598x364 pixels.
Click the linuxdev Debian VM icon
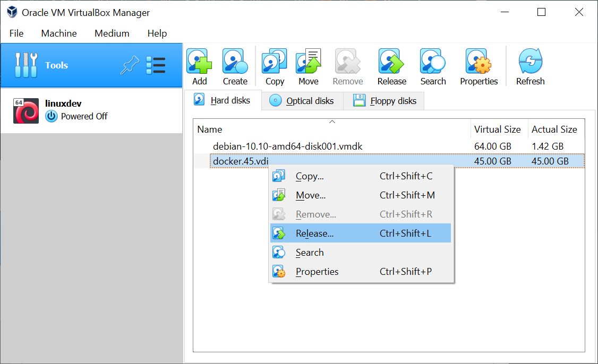click(26, 111)
